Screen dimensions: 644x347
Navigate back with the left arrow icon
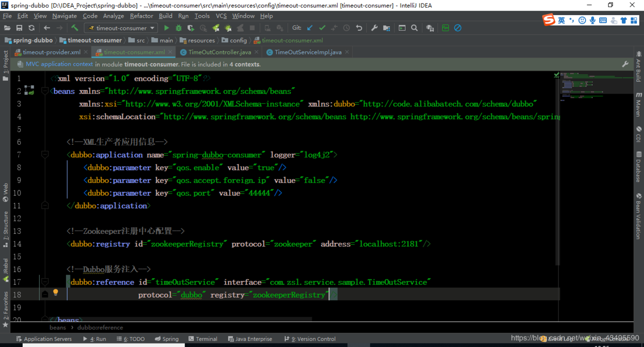click(x=47, y=28)
